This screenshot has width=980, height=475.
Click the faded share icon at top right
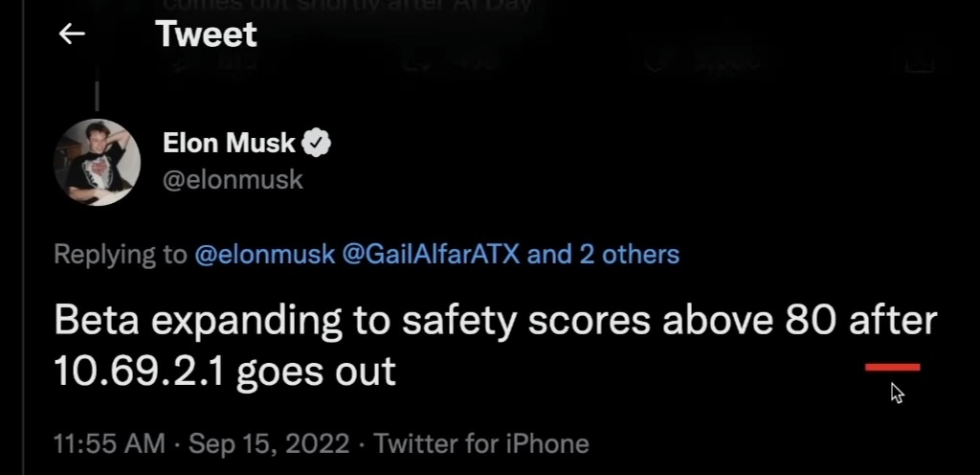click(920, 64)
